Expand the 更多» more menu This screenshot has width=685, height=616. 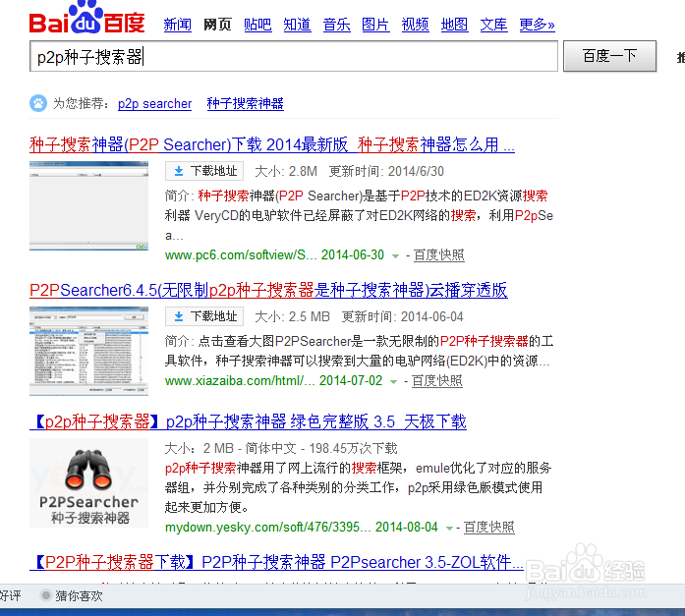[x=537, y=25]
